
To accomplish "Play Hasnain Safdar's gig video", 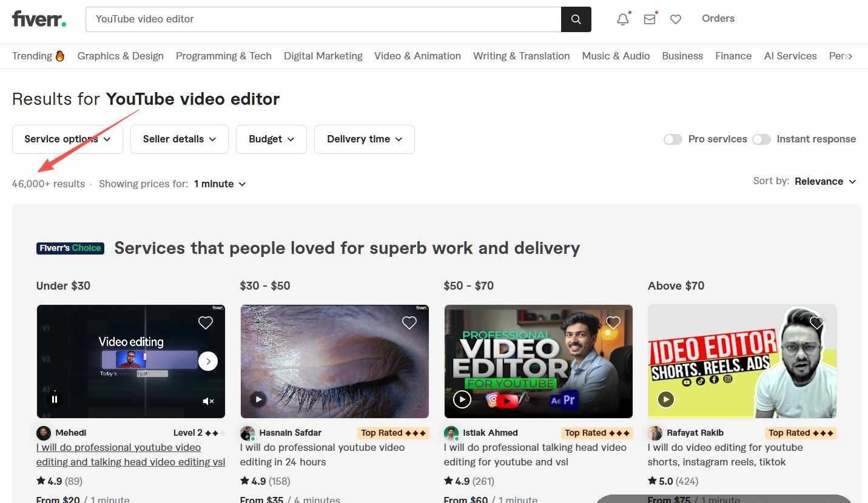I will click(258, 399).
